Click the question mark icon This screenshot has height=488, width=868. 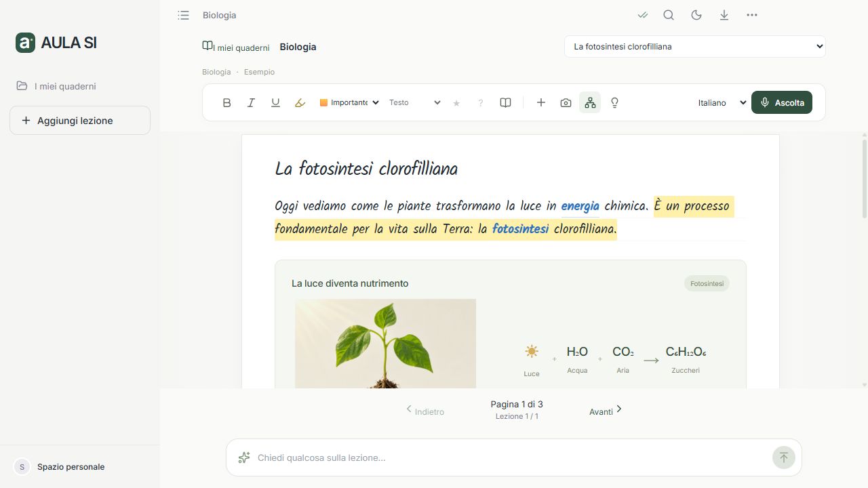click(x=481, y=103)
